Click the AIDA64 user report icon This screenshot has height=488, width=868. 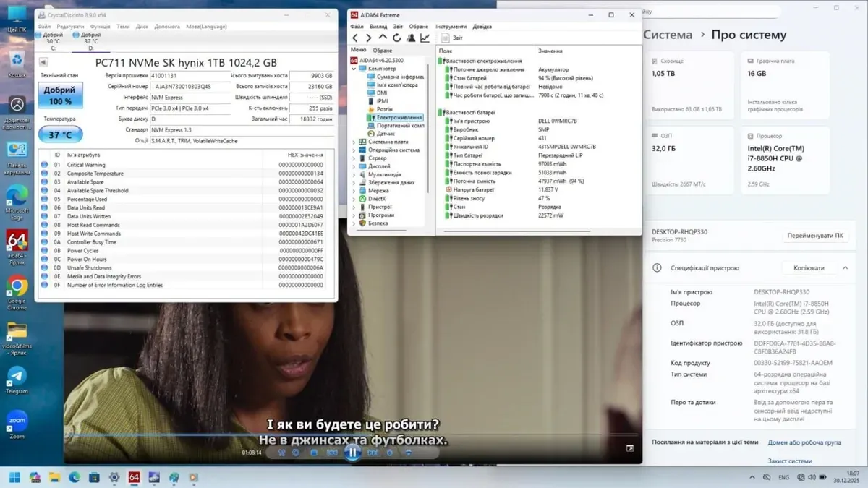pyautogui.click(x=411, y=38)
